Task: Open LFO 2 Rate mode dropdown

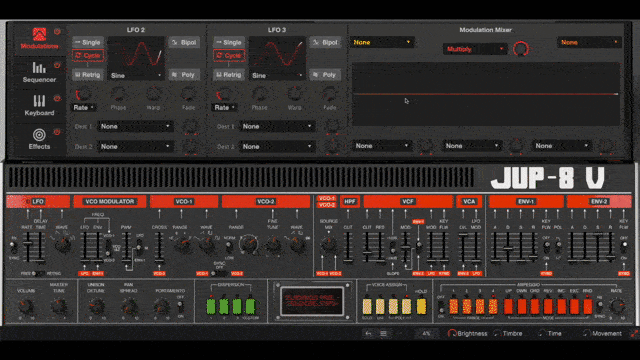Action: click(x=84, y=107)
